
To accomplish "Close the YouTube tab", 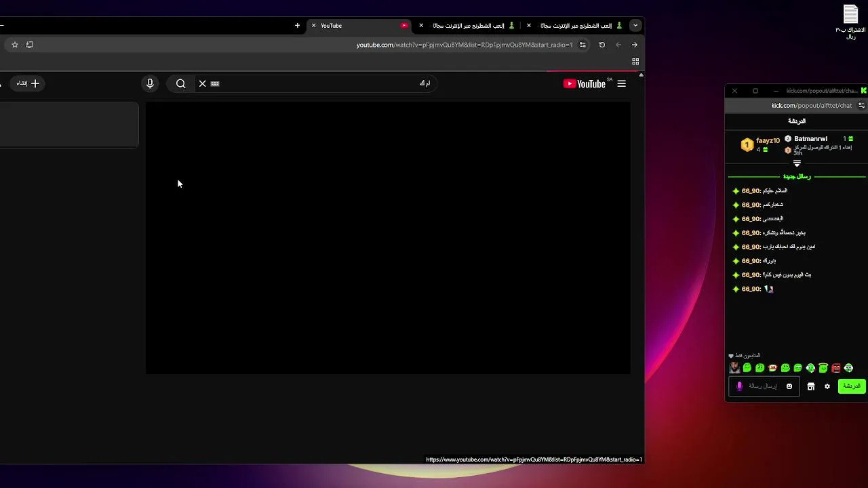I will coord(313,26).
